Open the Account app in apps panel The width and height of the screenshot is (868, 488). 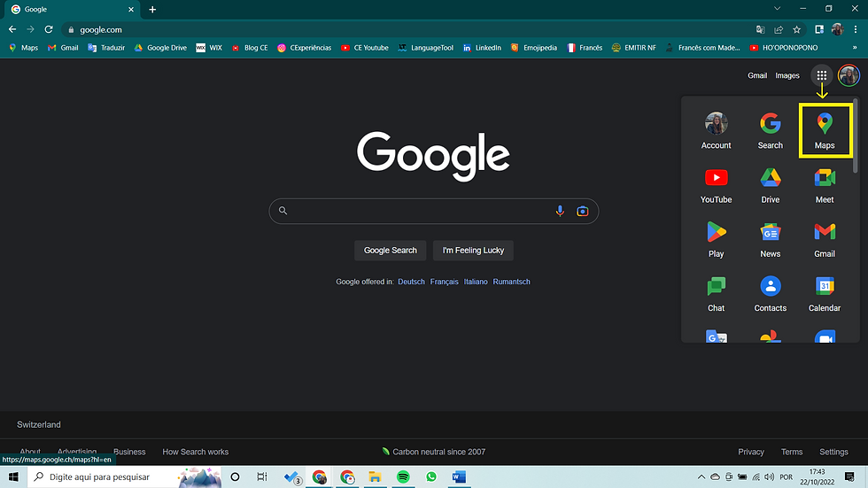(x=716, y=130)
